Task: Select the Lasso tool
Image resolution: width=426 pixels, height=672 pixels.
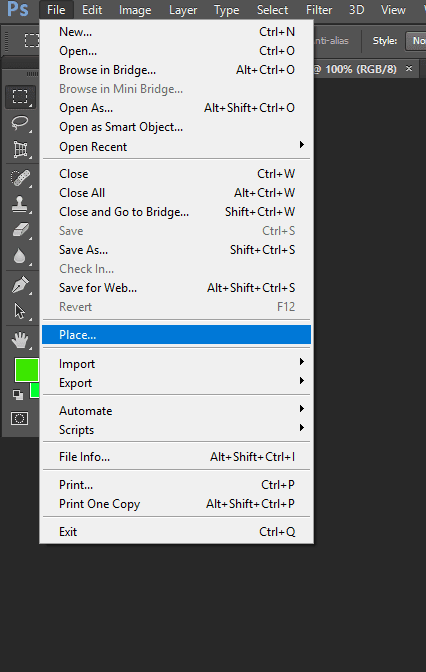Action: tap(20, 123)
